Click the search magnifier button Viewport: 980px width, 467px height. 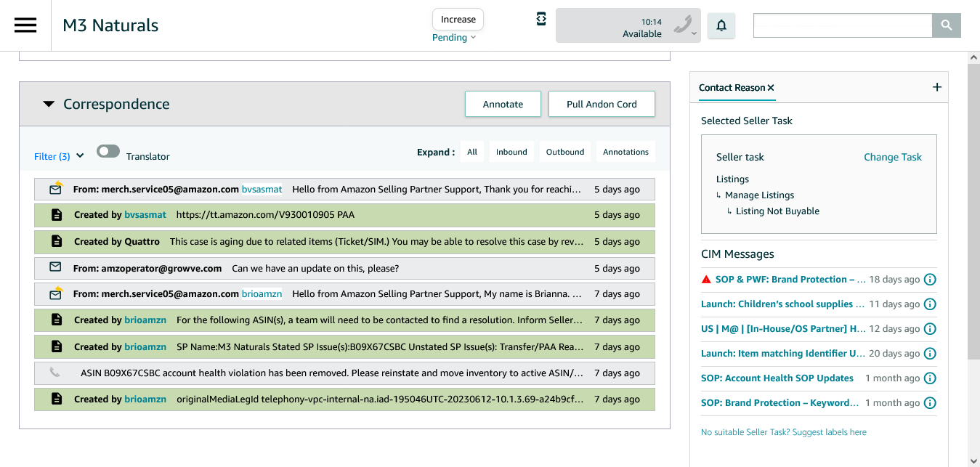(946, 25)
